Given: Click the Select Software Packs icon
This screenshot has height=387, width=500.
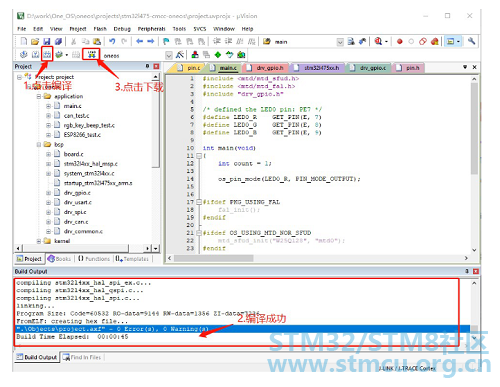Looking at the screenshot, I should [229, 55].
